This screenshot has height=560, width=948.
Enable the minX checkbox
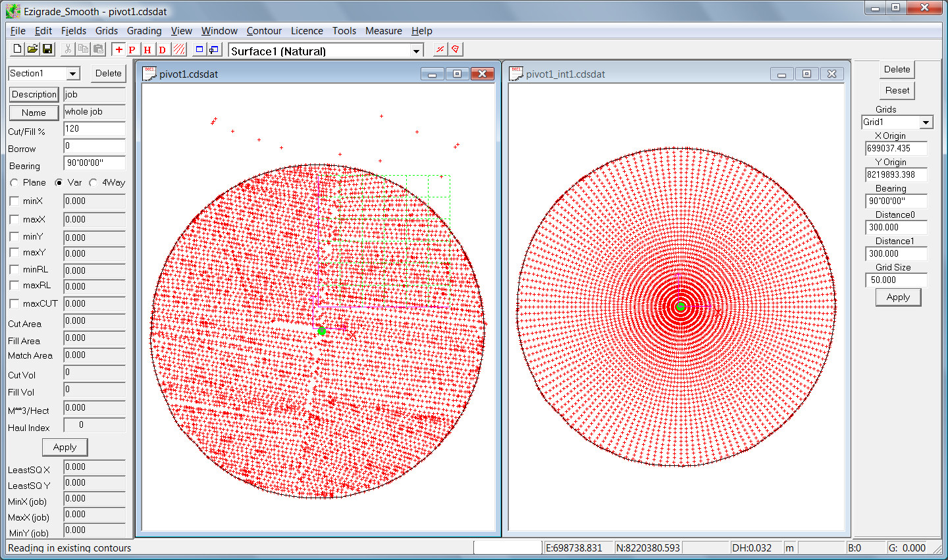pos(14,201)
